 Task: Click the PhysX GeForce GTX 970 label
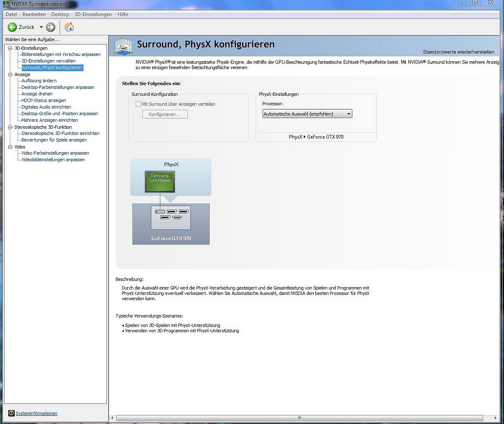pos(316,137)
